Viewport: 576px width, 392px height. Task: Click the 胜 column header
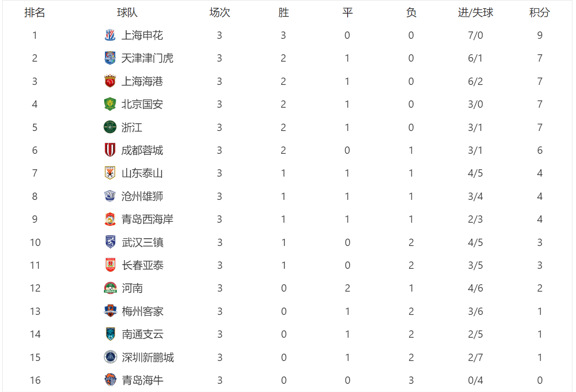[284, 12]
